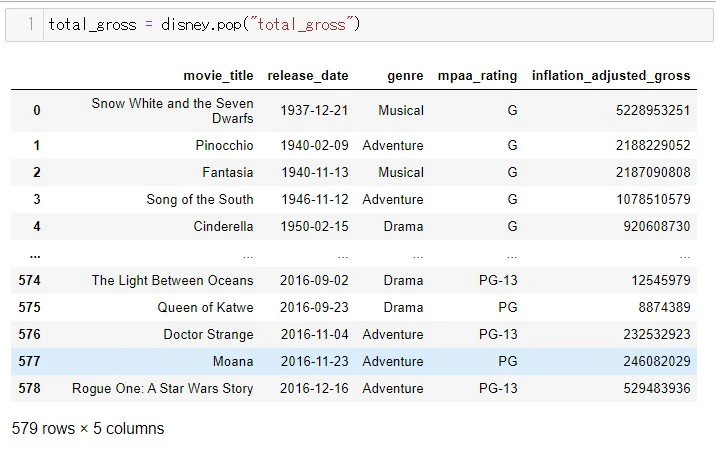Select the Cinderella title cell
Viewport: 716px width, 450px height.
pyautogui.click(x=223, y=226)
